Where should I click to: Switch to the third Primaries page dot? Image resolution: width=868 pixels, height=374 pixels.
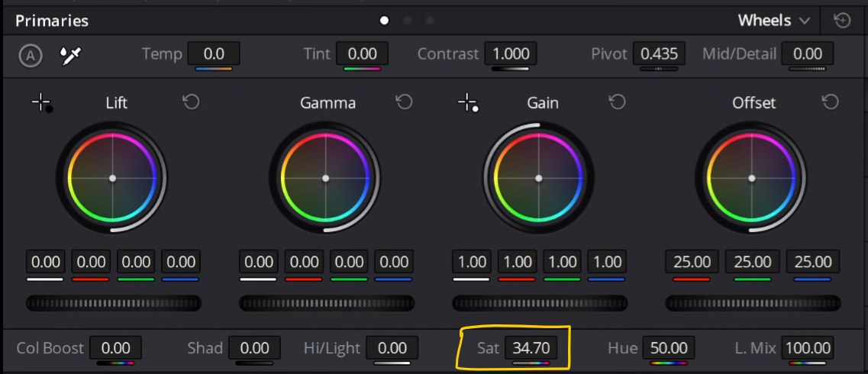[430, 21]
